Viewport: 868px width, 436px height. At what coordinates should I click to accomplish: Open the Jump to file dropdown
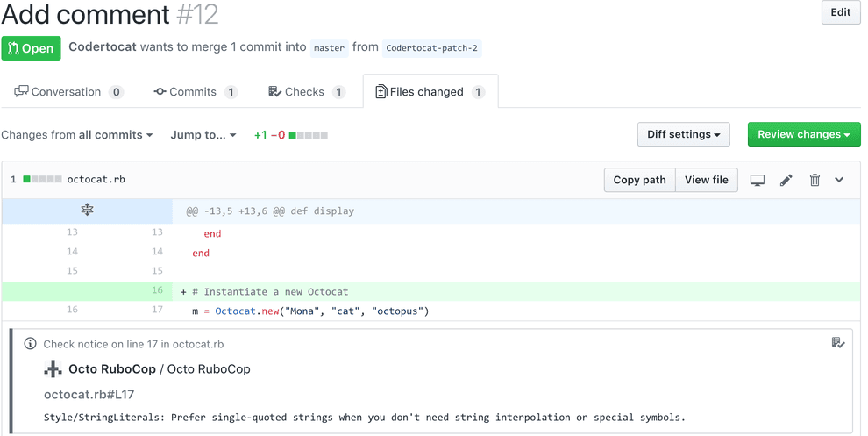(x=203, y=135)
